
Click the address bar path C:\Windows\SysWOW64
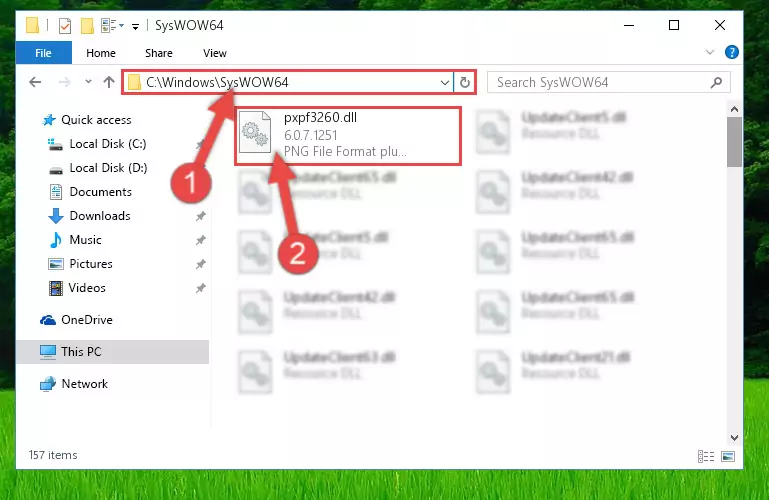pos(217,82)
